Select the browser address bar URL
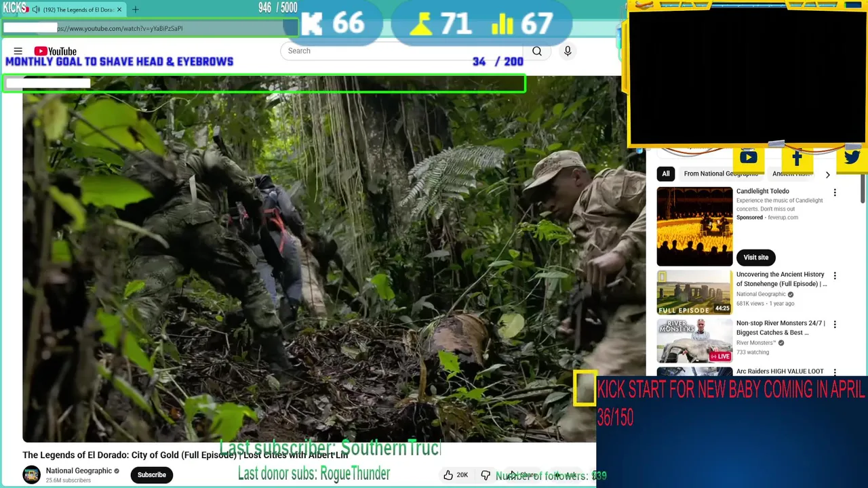The image size is (868, 488). (120, 28)
